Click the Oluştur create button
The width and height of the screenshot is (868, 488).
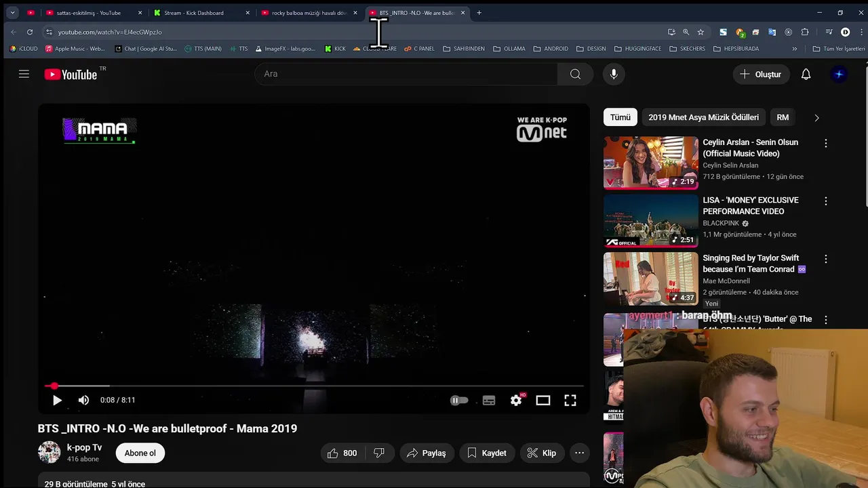point(762,74)
